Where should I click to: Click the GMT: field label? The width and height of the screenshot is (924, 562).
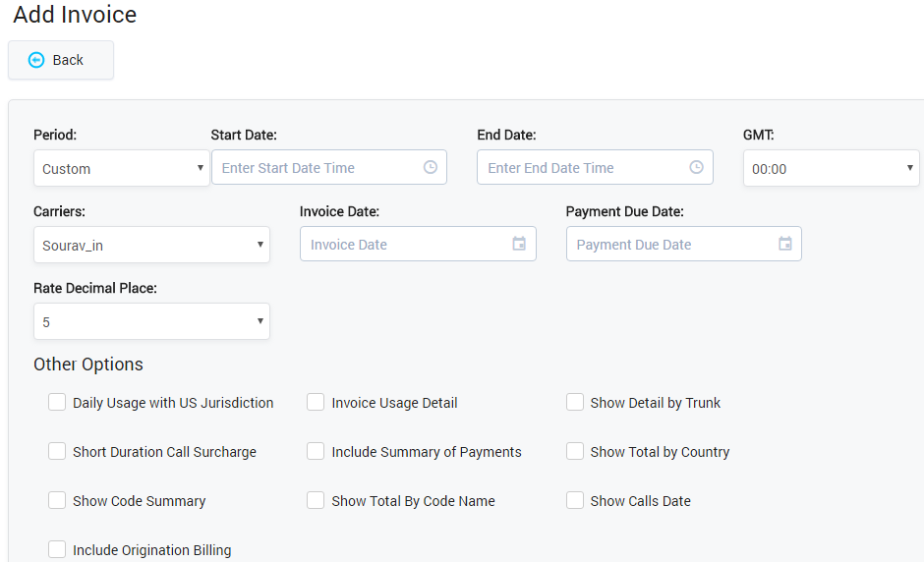pos(759,135)
